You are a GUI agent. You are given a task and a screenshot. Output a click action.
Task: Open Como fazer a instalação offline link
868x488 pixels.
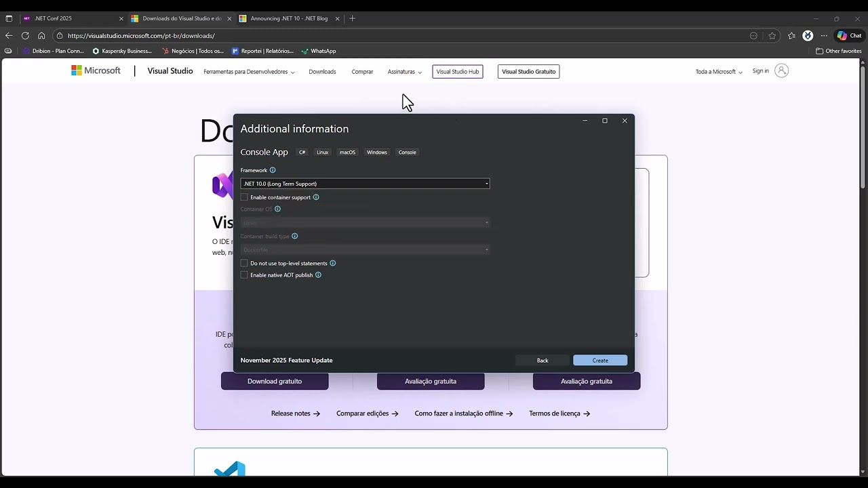pyautogui.click(x=464, y=413)
